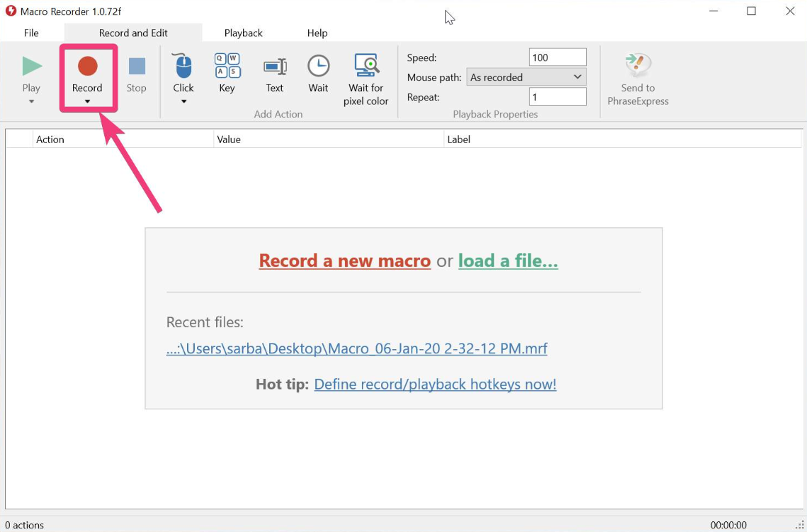Click the Macro Recorder app icon in title bar
The height and width of the screenshot is (532, 807).
click(11, 11)
